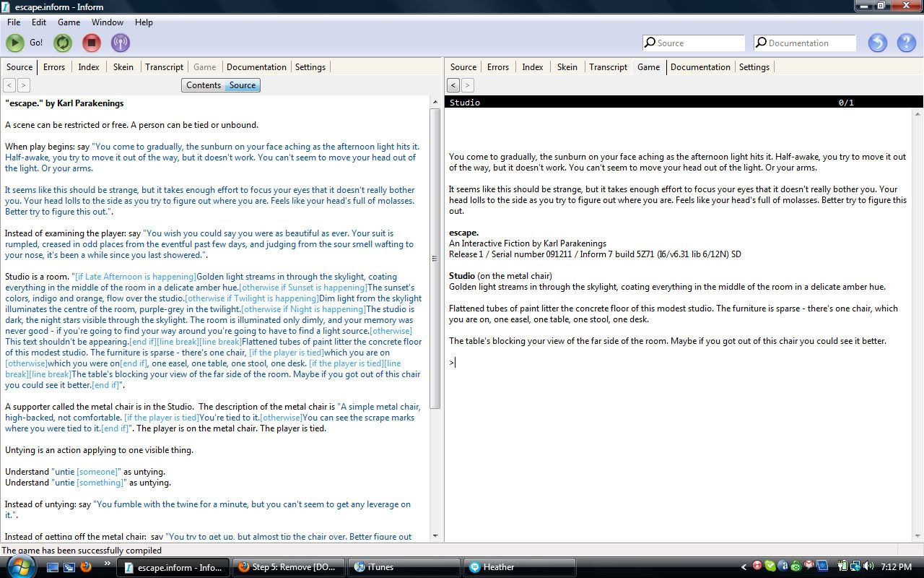Switch to Contents view in source panel

(203, 85)
